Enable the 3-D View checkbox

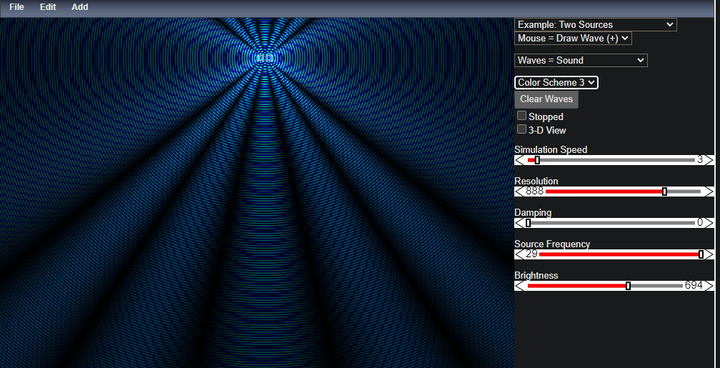522,130
